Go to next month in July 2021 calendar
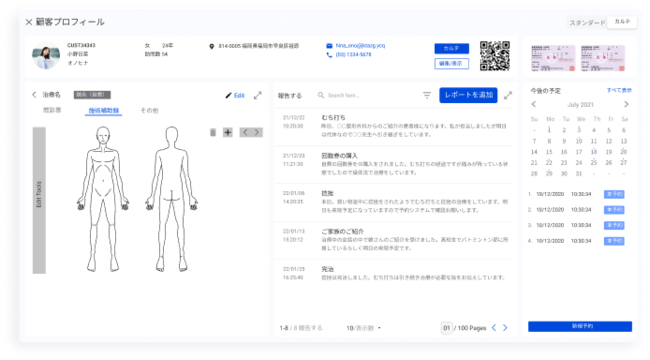 coord(626,105)
